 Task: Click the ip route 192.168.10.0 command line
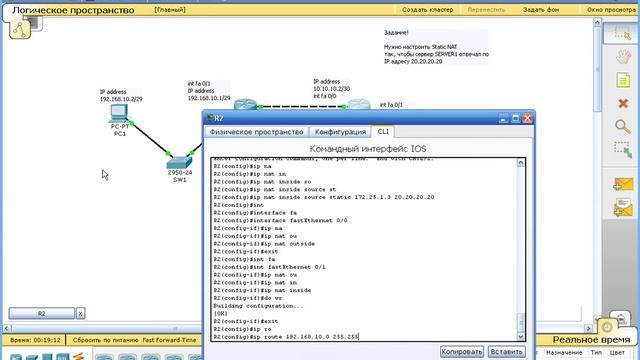[286, 337]
